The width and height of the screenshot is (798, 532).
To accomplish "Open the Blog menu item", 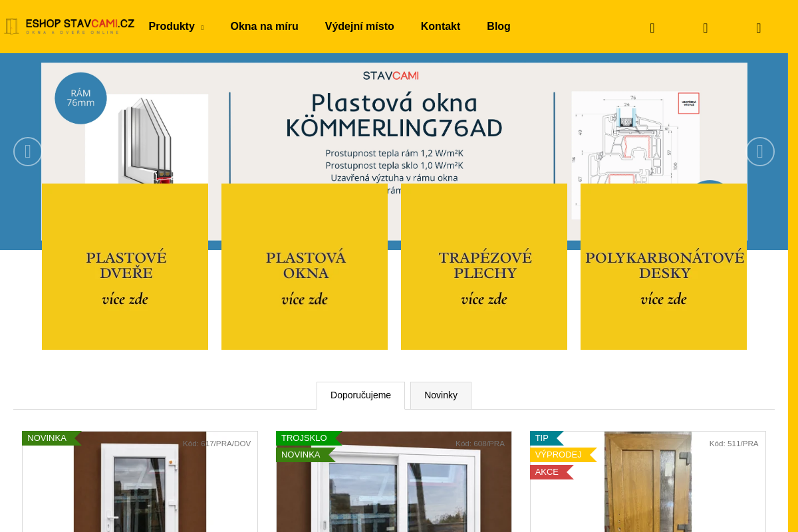I will point(499,27).
